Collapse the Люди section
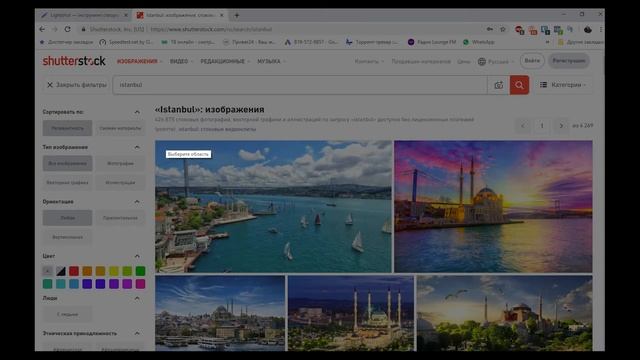Viewport: 640px width, 360px height. click(137, 298)
